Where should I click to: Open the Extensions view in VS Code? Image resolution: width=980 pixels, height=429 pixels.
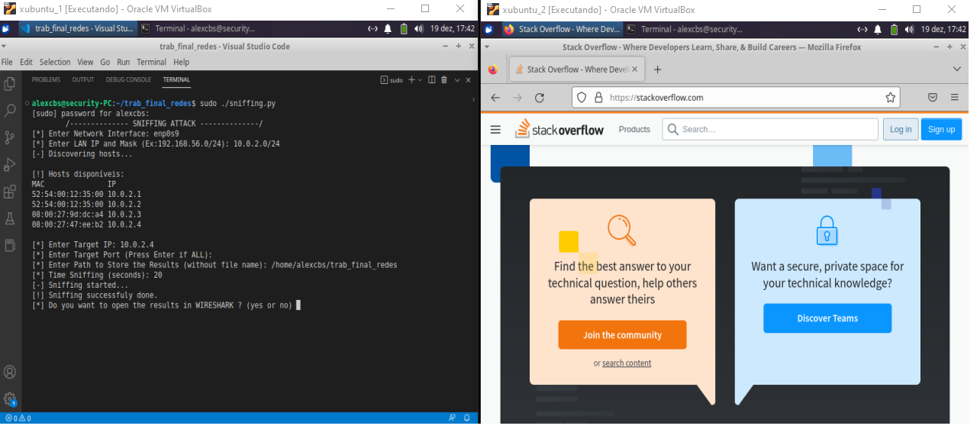coord(10,192)
